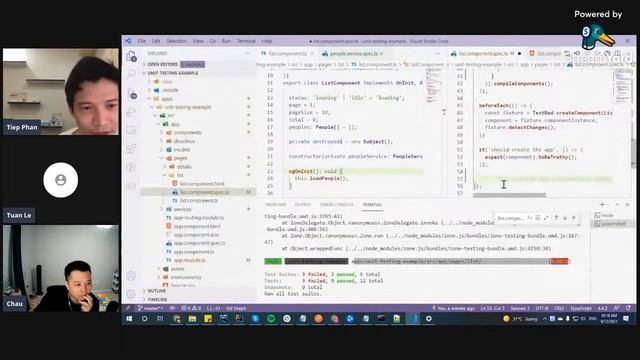Expand the components folder
Screen dimensions: 640x360
[187, 133]
